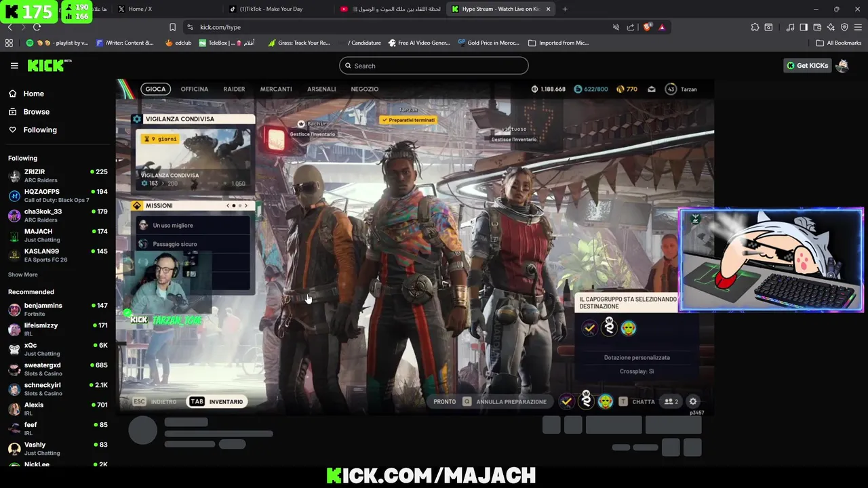Viewport: 868px width, 488px height.
Task: Click the Kick Search field
Action: point(434,66)
